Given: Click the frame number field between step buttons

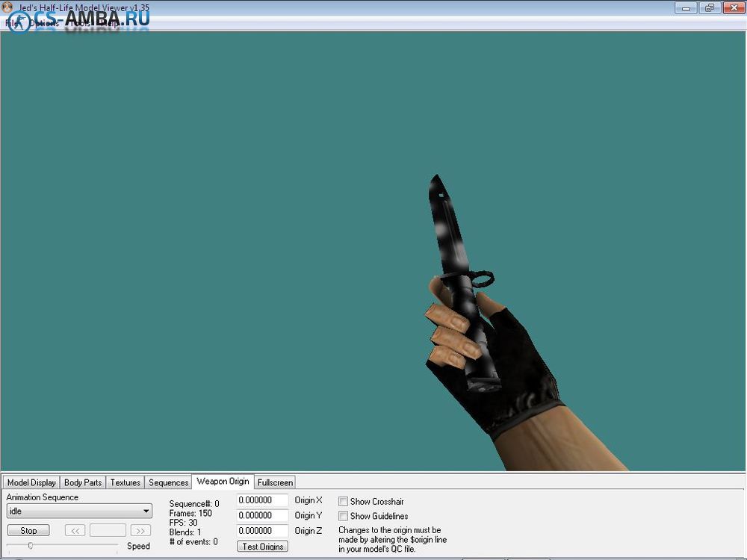Looking at the screenshot, I should pos(108,530).
